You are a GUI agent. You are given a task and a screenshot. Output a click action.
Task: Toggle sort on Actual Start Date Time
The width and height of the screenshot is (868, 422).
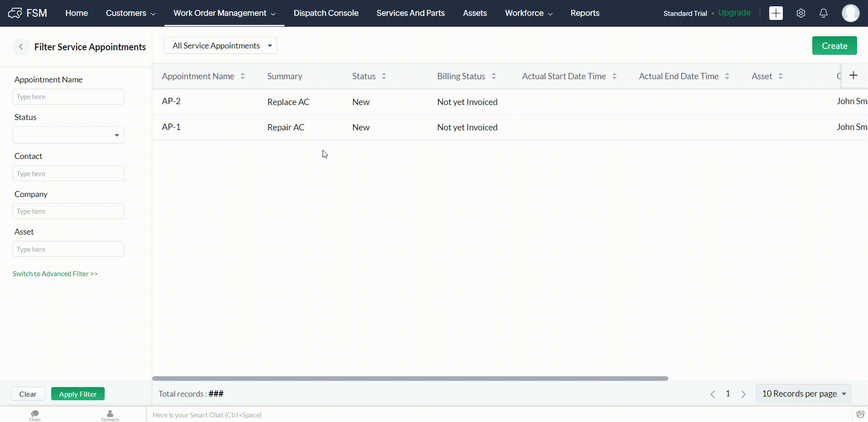[x=614, y=77]
